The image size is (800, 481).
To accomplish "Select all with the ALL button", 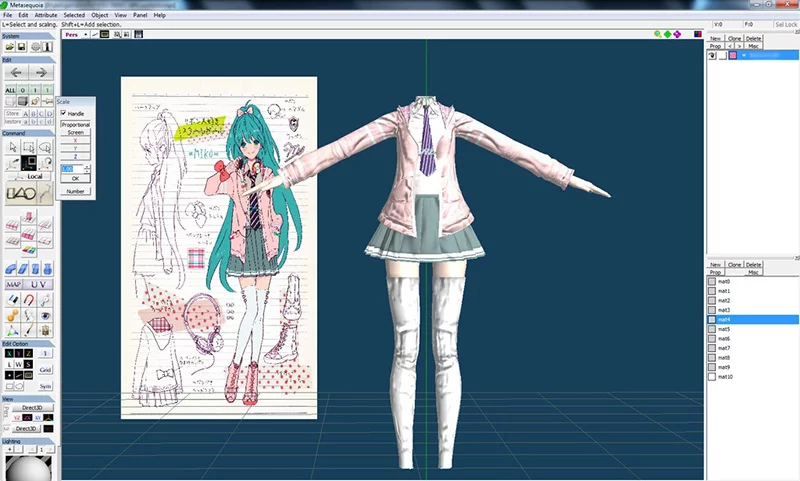I will 10,90.
